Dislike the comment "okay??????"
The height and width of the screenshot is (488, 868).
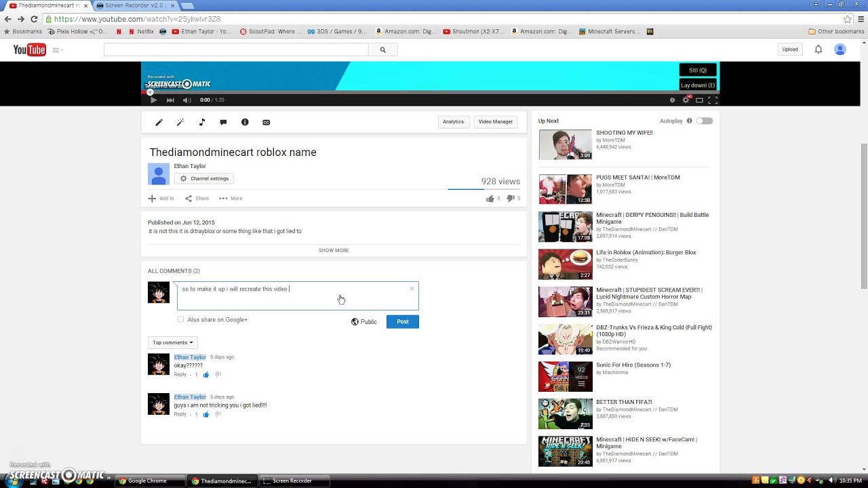[x=218, y=375]
